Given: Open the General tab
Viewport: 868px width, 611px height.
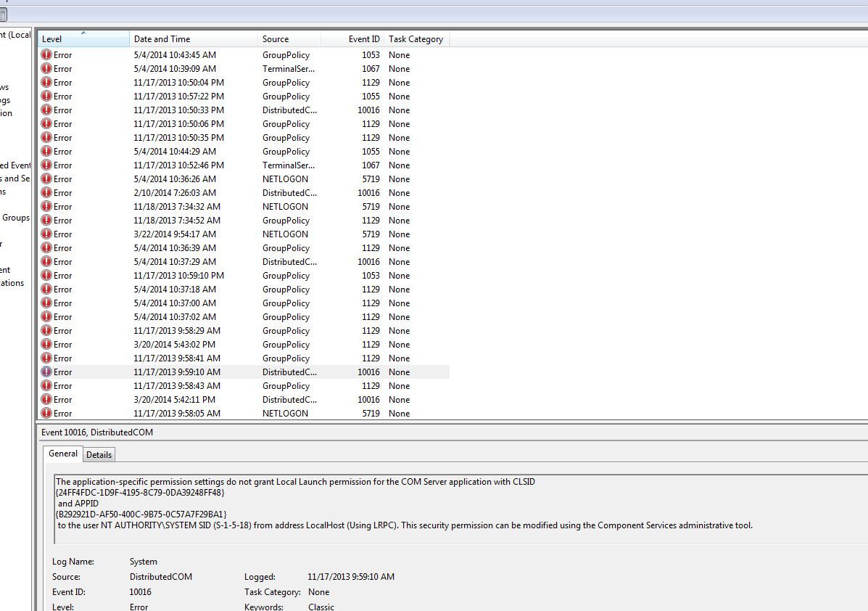Looking at the screenshot, I should (63, 454).
